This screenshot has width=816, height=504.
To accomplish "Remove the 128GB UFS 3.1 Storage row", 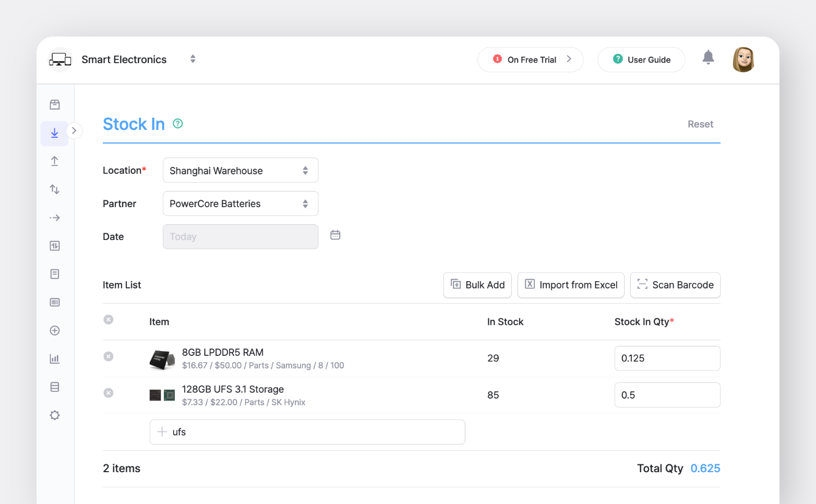I will click(x=109, y=393).
